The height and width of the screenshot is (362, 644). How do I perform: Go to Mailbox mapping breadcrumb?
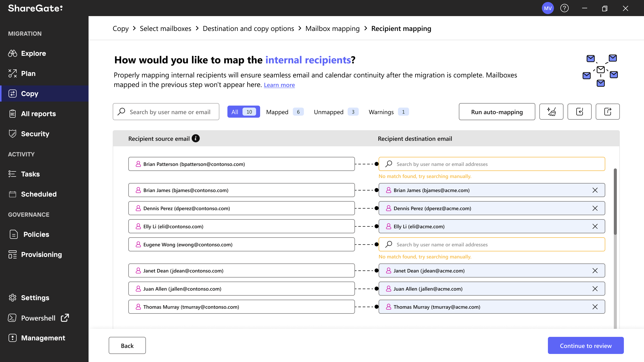[x=332, y=29]
